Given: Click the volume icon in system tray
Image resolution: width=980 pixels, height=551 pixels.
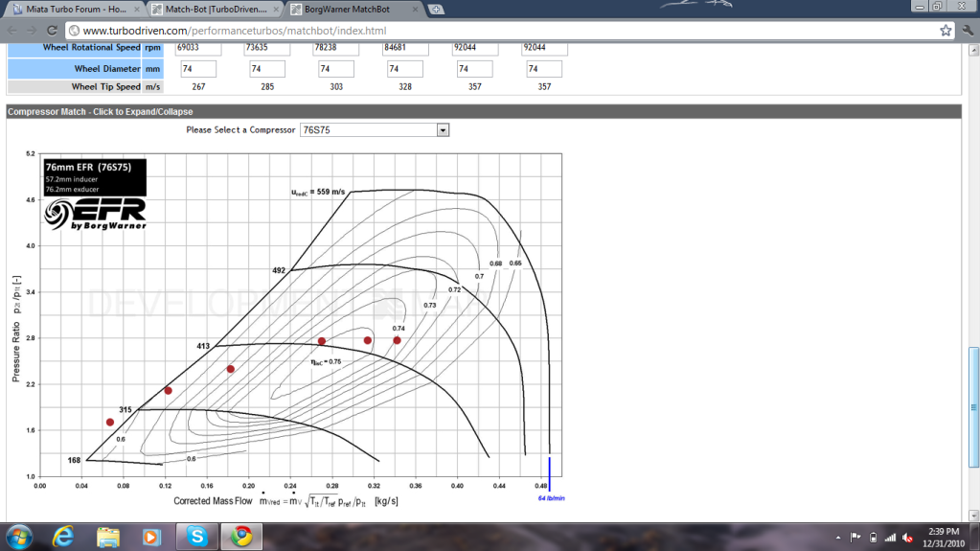Looking at the screenshot, I should 906,537.
